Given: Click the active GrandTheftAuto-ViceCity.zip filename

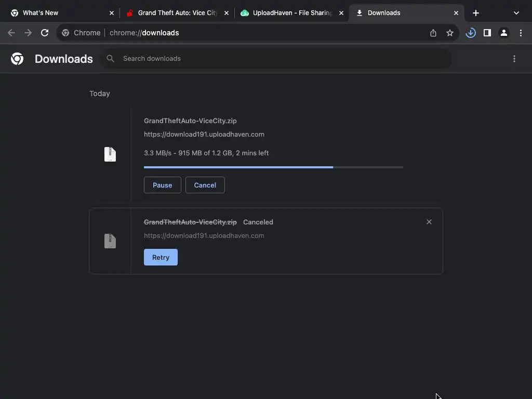Looking at the screenshot, I should tap(190, 121).
